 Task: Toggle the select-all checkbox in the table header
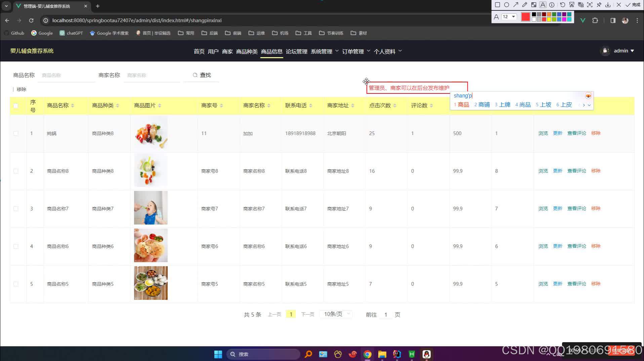pos(16,106)
